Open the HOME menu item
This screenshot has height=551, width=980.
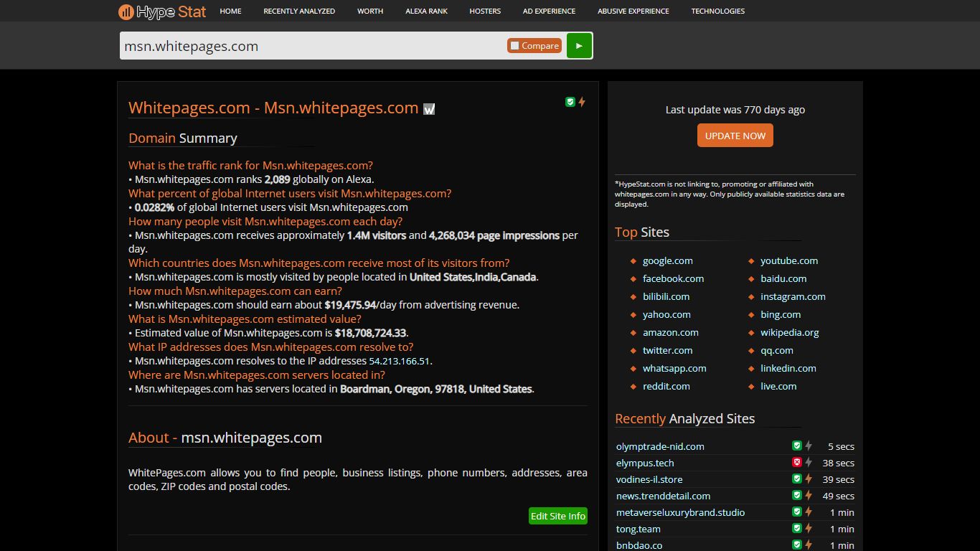tap(230, 11)
